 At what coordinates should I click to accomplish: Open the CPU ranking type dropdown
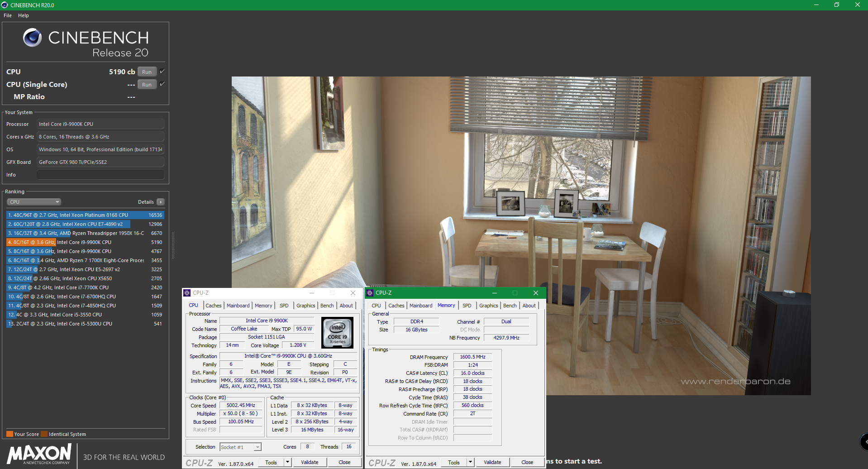(34, 202)
